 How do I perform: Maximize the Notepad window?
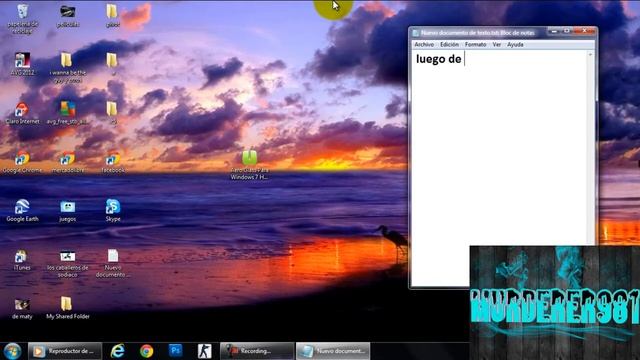567,31
